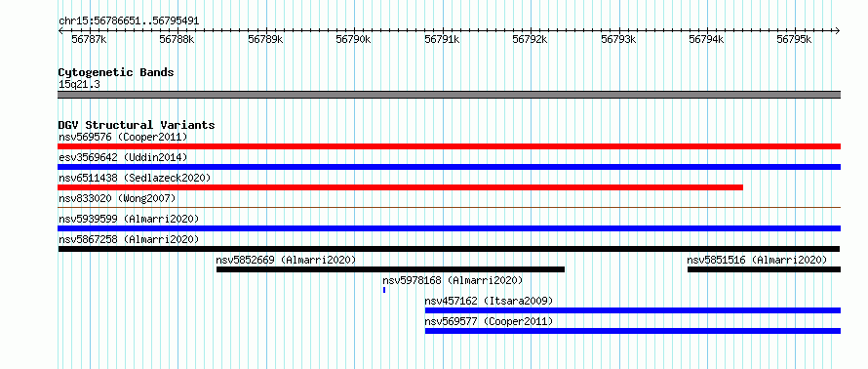The image size is (868, 369).
Task: Open the nsv569577 (Cooper2011) label
Action: tap(489, 321)
